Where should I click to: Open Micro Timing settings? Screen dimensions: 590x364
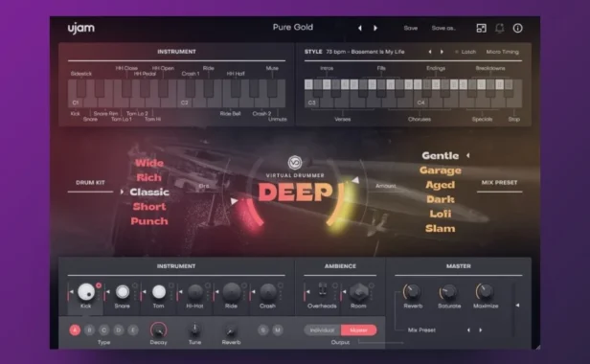(x=502, y=52)
